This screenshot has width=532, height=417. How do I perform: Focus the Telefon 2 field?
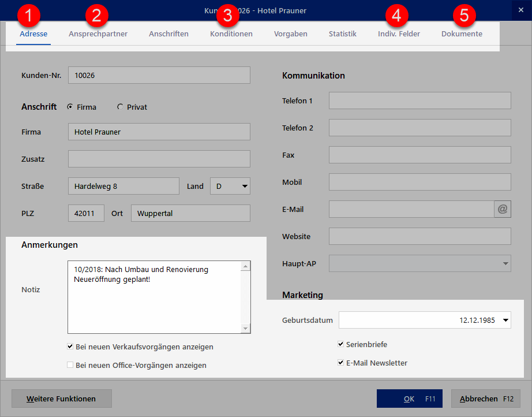[x=419, y=128]
